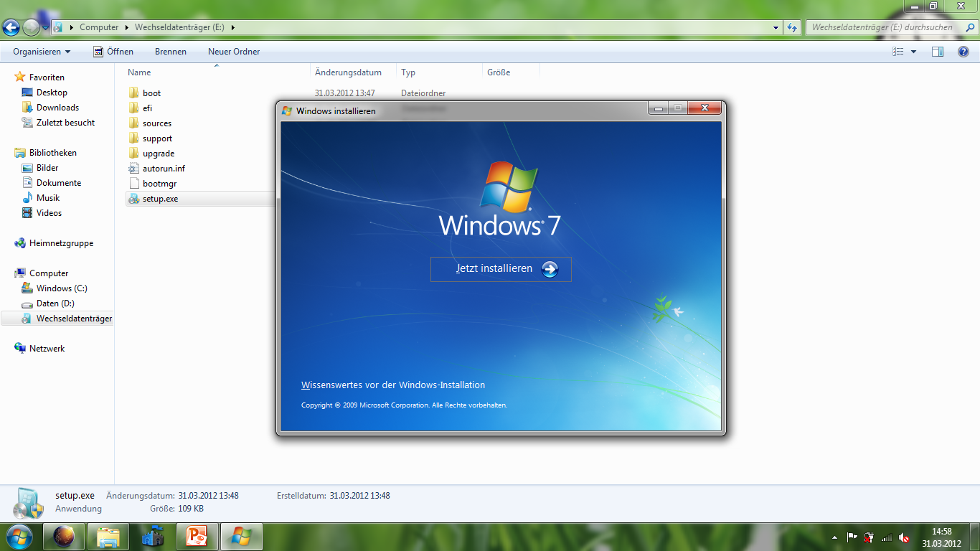Screen dimensions: 980x551
Task: Open Wissenswertes vor der Windows-Installation link
Action: click(393, 385)
